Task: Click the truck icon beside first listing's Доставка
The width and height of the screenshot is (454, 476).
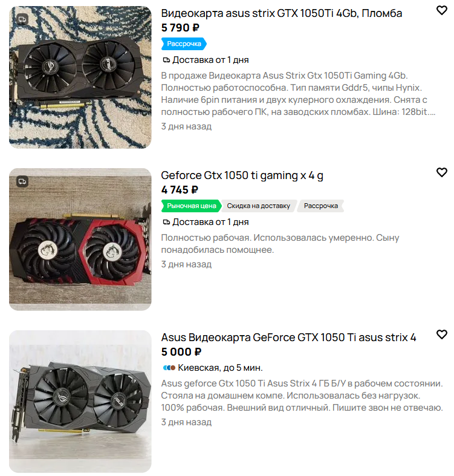Action: pos(166,60)
